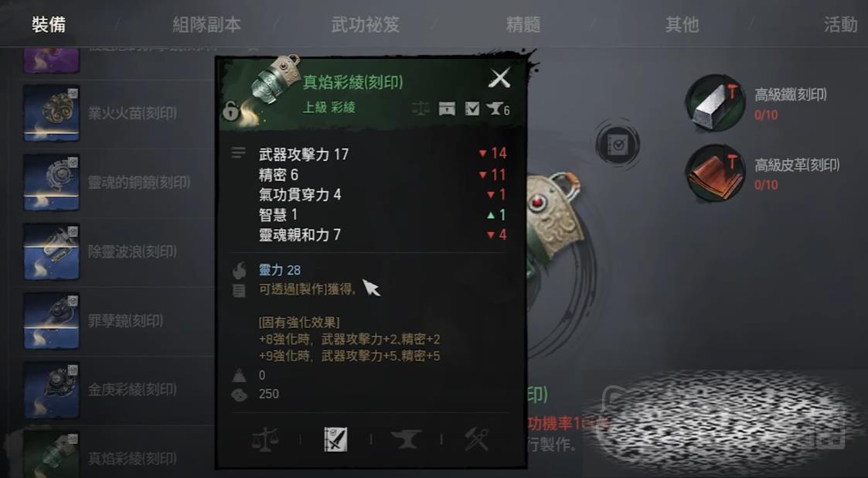Select the 精髓 tab
868x478 pixels.
click(523, 25)
